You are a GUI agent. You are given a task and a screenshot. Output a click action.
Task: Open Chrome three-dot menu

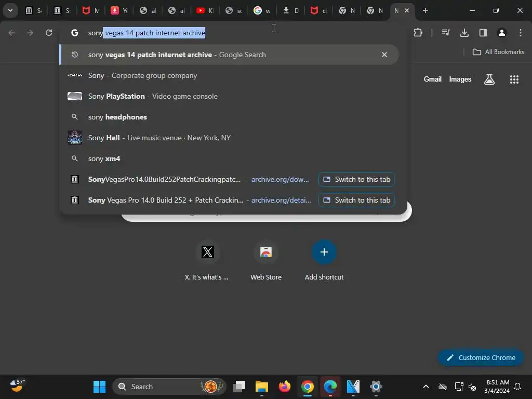coord(520,33)
